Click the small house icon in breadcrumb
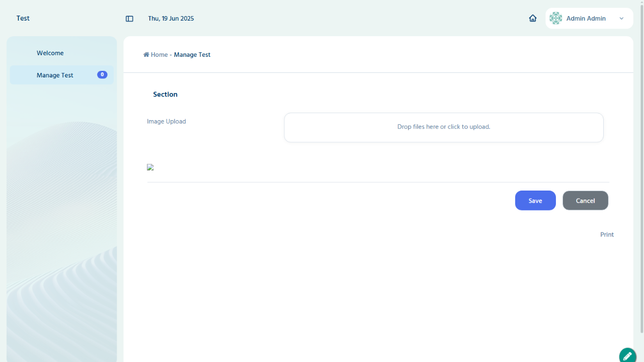 point(146,55)
